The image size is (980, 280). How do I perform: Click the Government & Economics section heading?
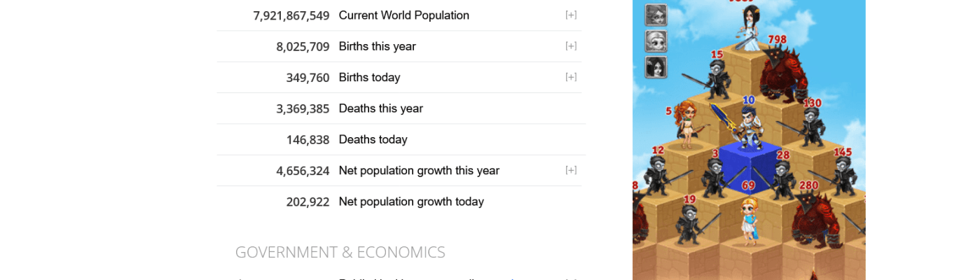[x=340, y=252]
